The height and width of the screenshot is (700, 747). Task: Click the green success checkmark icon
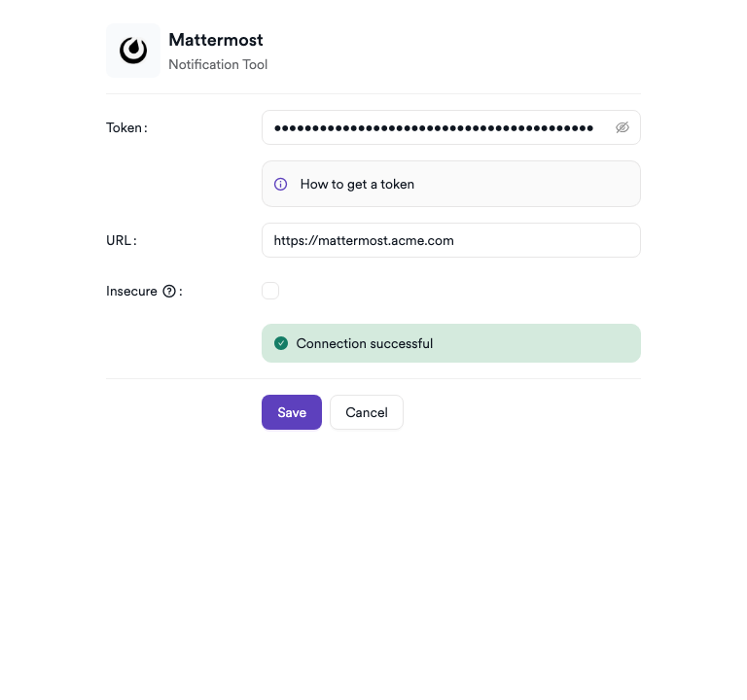[281, 343]
